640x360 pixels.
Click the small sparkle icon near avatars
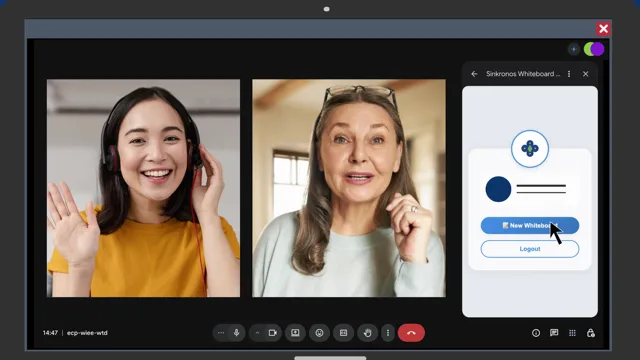pyautogui.click(x=573, y=49)
